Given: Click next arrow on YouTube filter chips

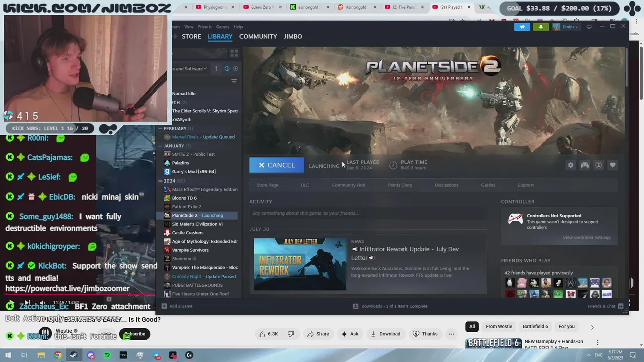Looking at the screenshot, I should (592, 327).
